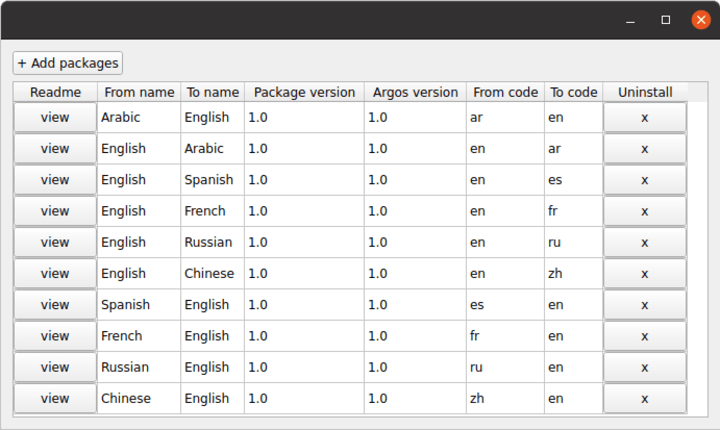Uninstall the English to Arabic package
This screenshot has height=430, width=720.
pyautogui.click(x=645, y=149)
